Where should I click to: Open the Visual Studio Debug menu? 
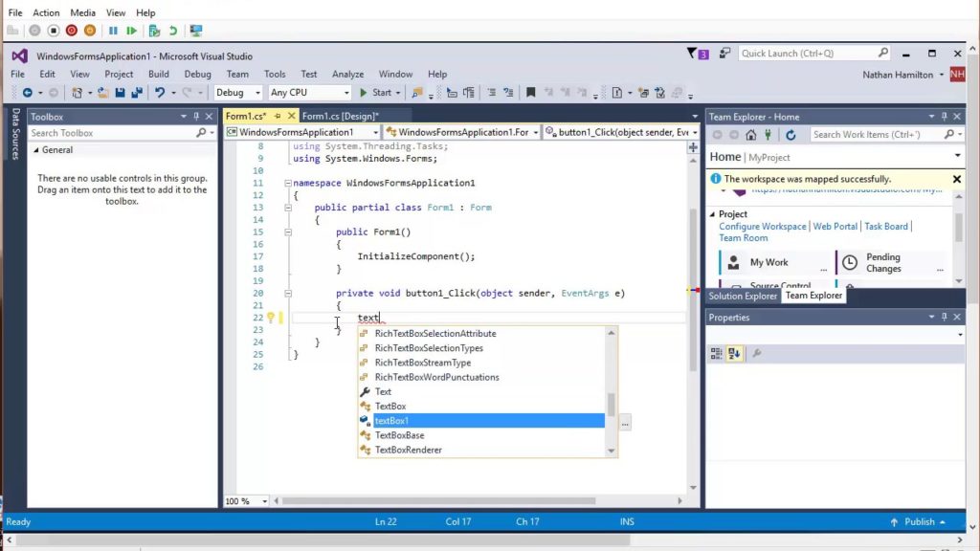click(197, 74)
